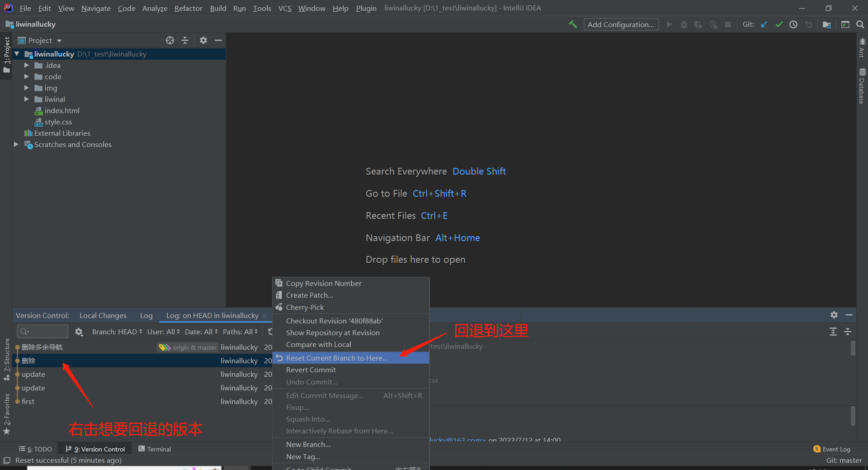Open the Ant tool window
This screenshot has height=470, width=868.
[x=862, y=47]
